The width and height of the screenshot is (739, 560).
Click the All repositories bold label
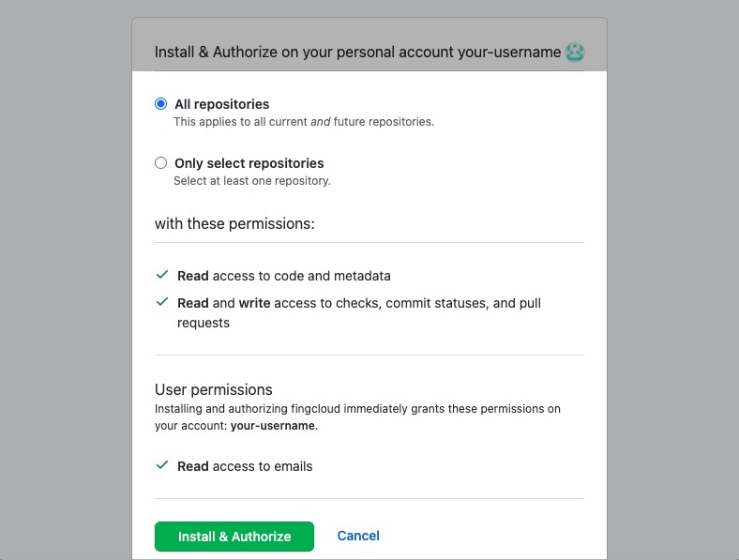221,104
